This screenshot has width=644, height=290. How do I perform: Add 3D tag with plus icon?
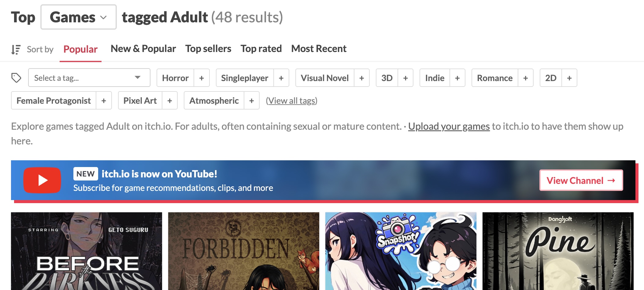pyautogui.click(x=405, y=78)
